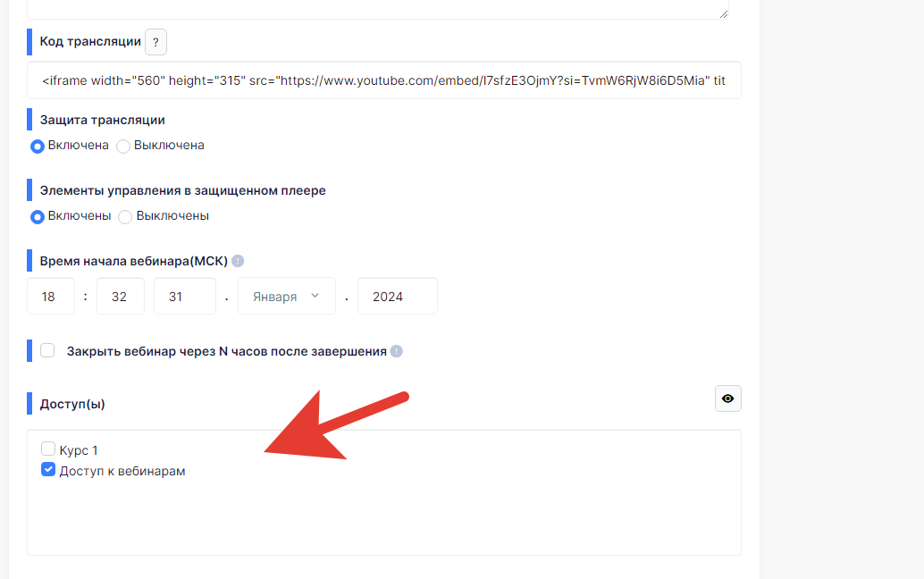Check the Курс 1 access checkbox
Image resolution: width=924 pixels, height=579 pixels.
[48, 449]
